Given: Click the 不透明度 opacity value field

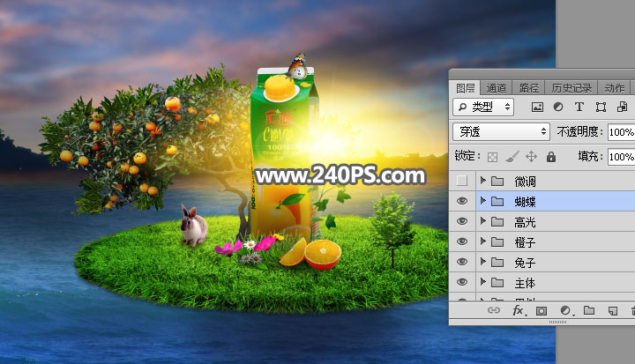Looking at the screenshot, I should (621, 131).
